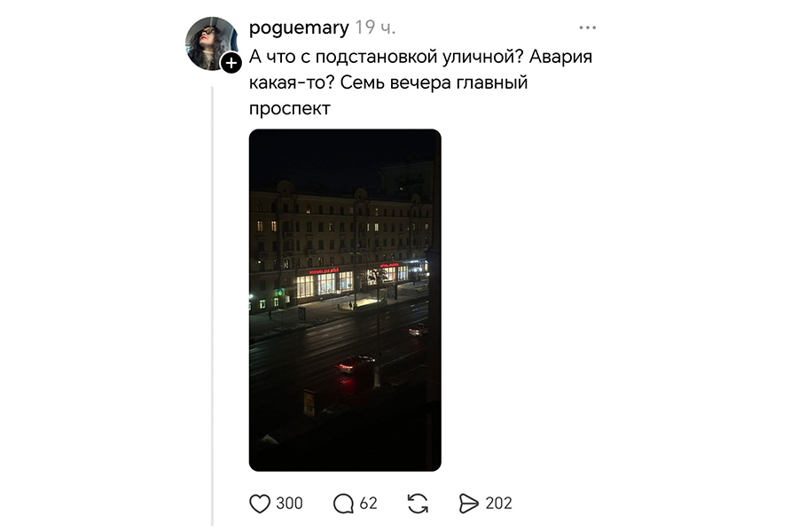View the 62 replies count

click(x=369, y=504)
